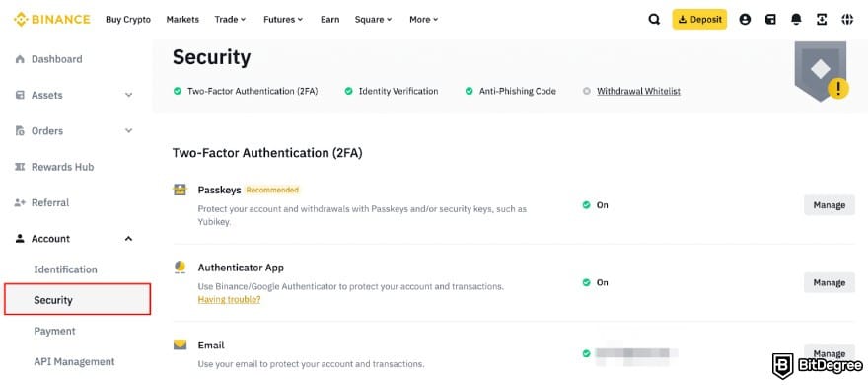Click the green check beside Authenticator On
The width and height of the screenshot is (868, 385).
[586, 282]
